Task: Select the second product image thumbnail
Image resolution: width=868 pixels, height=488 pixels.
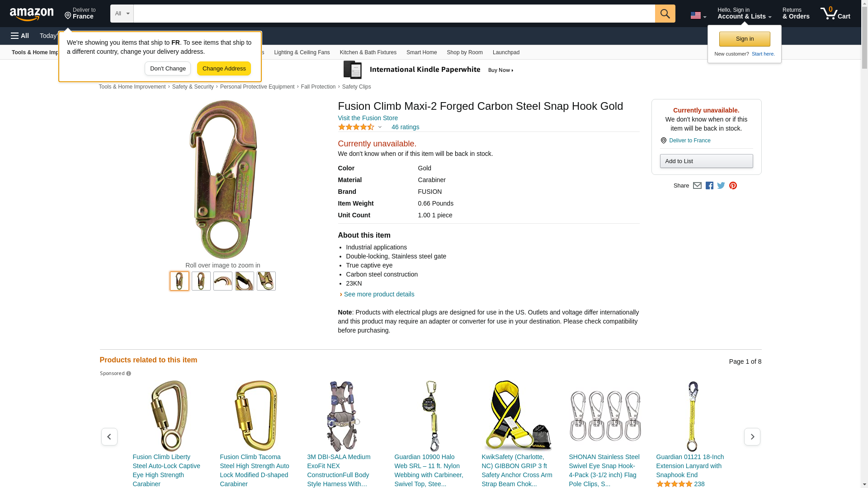Action: pyautogui.click(x=201, y=281)
